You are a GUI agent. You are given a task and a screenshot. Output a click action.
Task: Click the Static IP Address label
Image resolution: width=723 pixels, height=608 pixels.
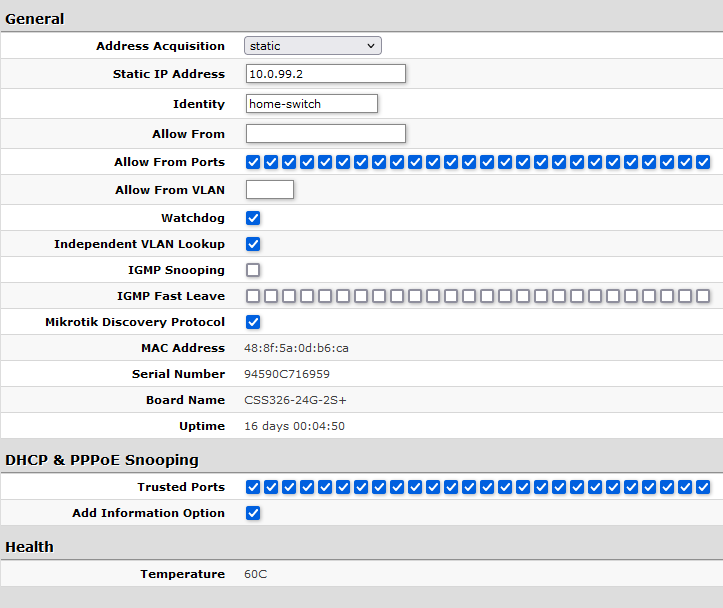click(169, 74)
